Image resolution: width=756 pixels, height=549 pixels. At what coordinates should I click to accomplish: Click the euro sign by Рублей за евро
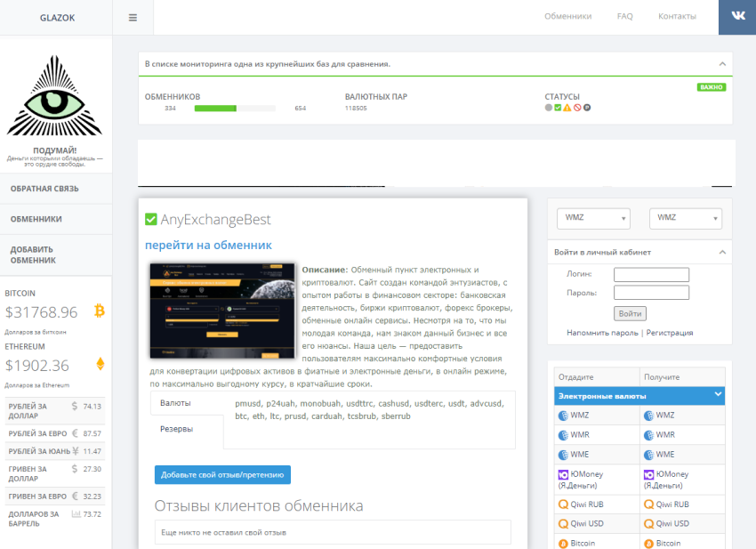tap(75, 433)
